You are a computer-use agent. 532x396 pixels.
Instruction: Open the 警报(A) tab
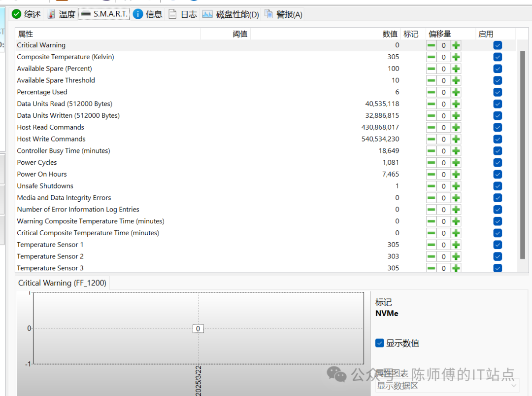click(x=283, y=14)
